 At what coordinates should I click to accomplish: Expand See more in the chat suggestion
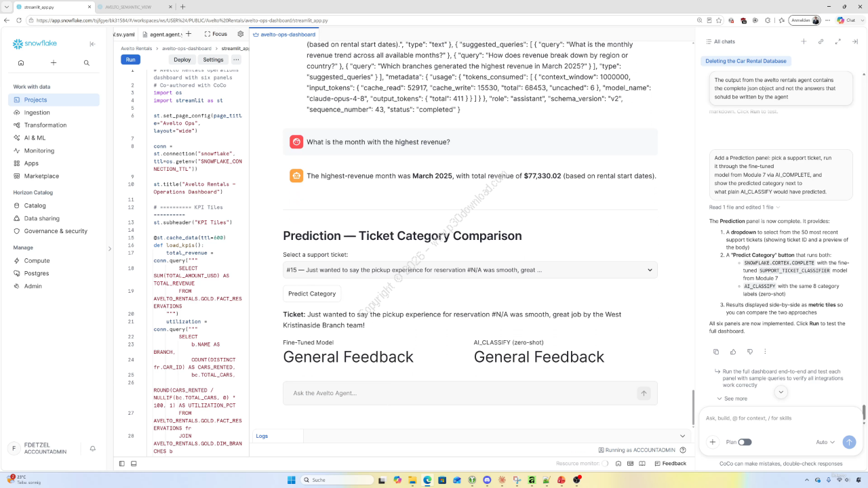coord(732,399)
